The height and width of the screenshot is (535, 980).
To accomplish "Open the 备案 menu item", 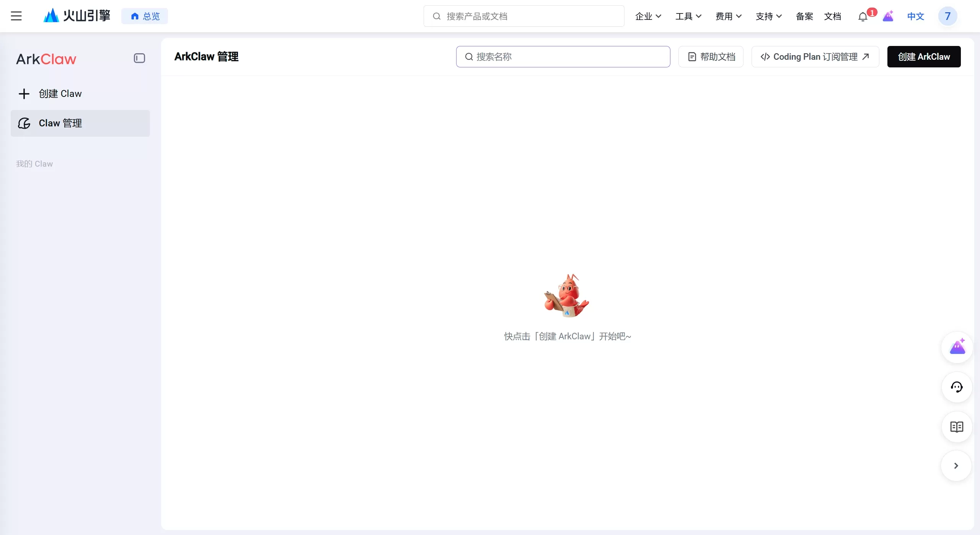I will (804, 16).
